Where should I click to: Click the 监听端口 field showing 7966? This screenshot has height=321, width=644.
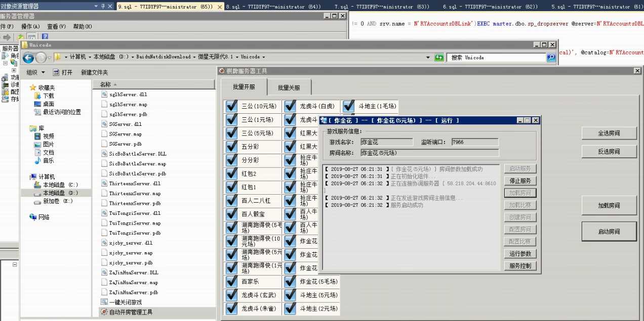tap(475, 142)
